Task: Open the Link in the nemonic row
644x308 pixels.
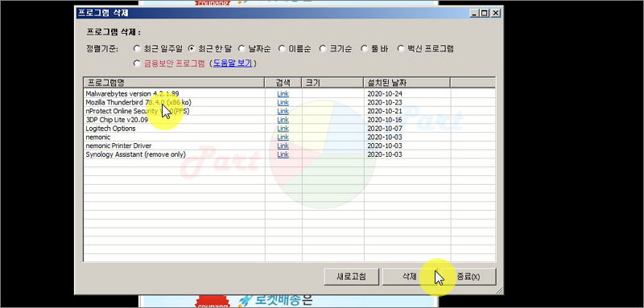Action: click(283, 137)
